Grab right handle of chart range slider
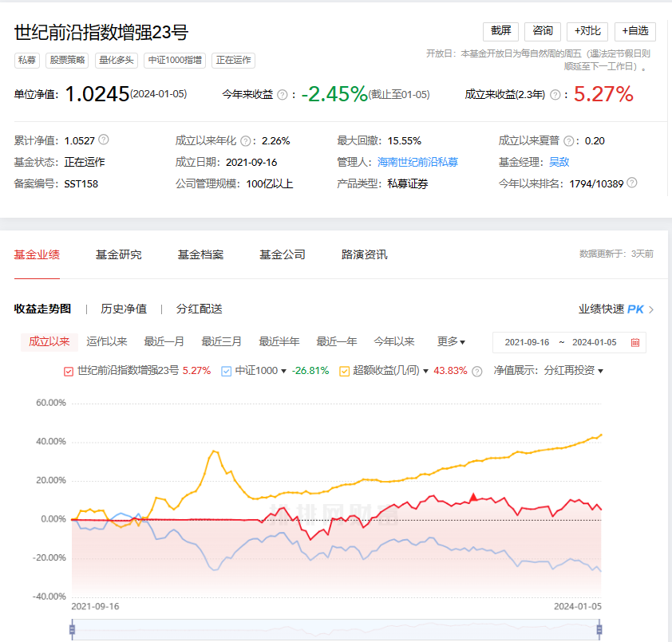The height and width of the screenshot is (642, 672). click(x=599, y=629)
